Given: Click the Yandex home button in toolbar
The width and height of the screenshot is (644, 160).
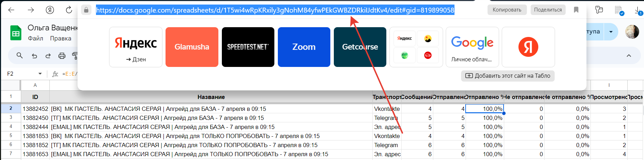Looking at the screenshot, I should (50, 10).
